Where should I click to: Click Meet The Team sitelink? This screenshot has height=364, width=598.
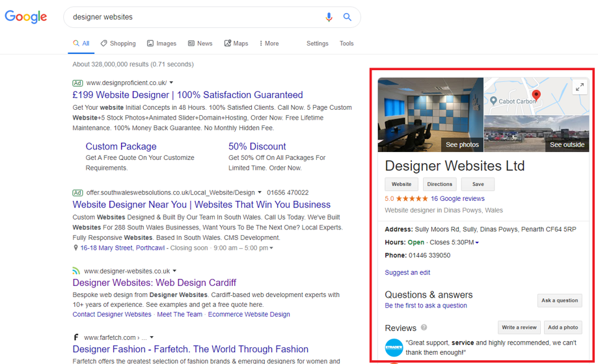[180, 314]
